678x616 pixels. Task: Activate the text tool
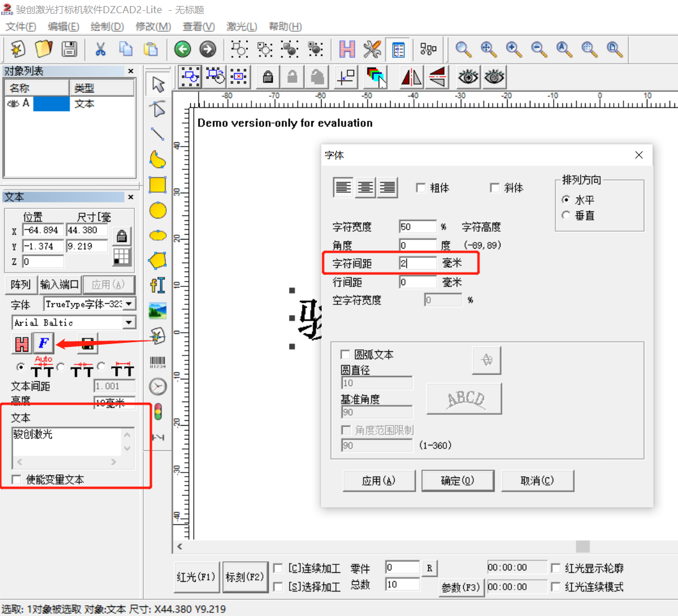158,286
